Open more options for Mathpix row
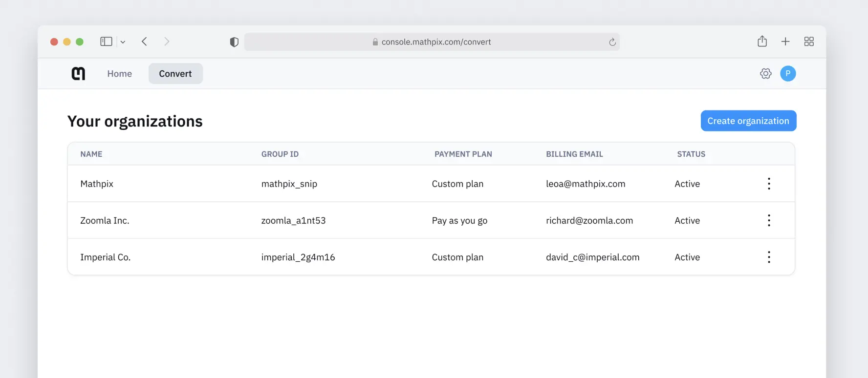868x378 pixels. click(769, 184)
